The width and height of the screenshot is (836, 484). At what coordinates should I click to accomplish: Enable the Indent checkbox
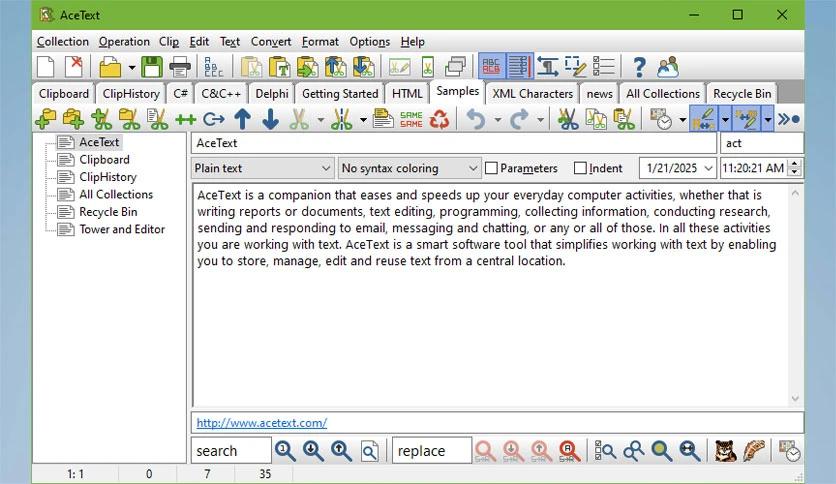[x=580, y=168]
